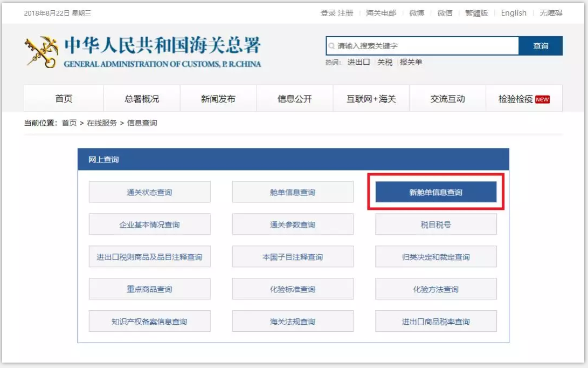The width and height of the screenshot is (588, 368).
Task: Type in the search keyword field
Action: 426,46
